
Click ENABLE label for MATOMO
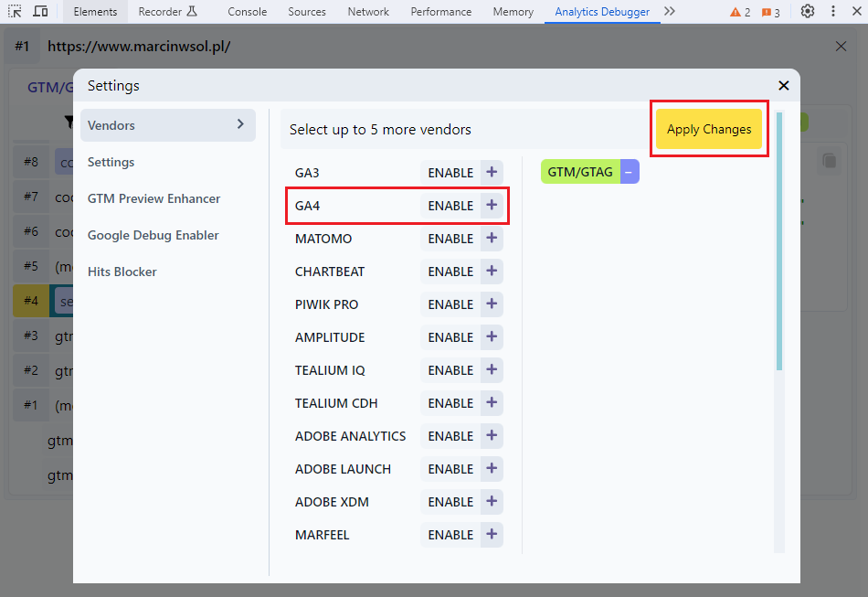point(450,239)
